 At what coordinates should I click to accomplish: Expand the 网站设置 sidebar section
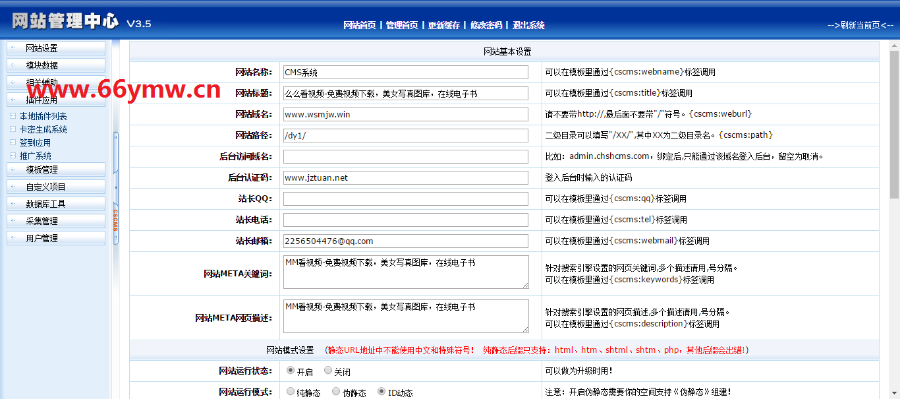[56, 48]
